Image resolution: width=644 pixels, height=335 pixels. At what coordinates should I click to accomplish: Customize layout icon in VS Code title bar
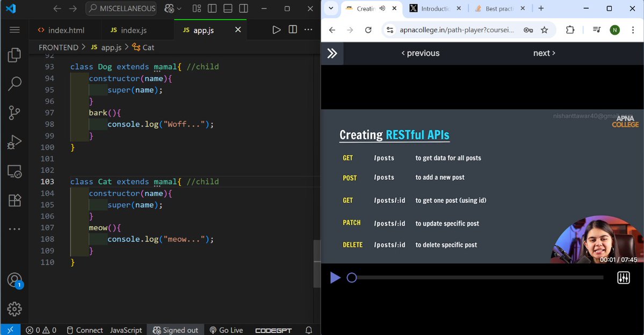(197, 8)
